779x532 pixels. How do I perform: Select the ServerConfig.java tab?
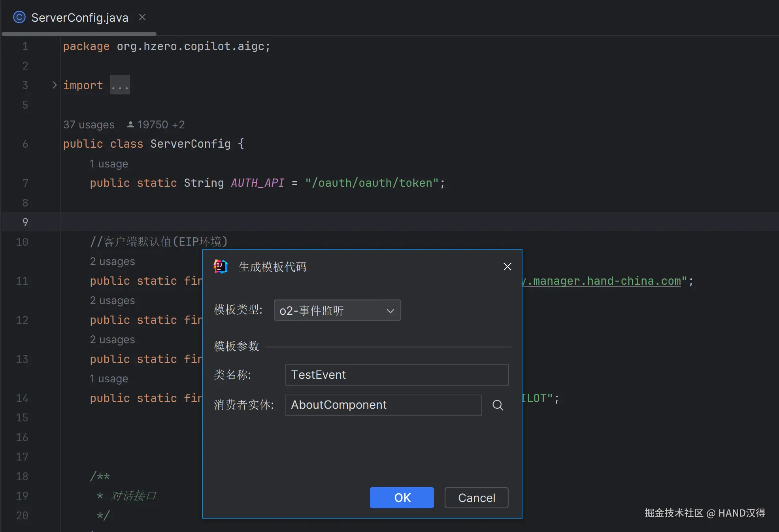79,18
